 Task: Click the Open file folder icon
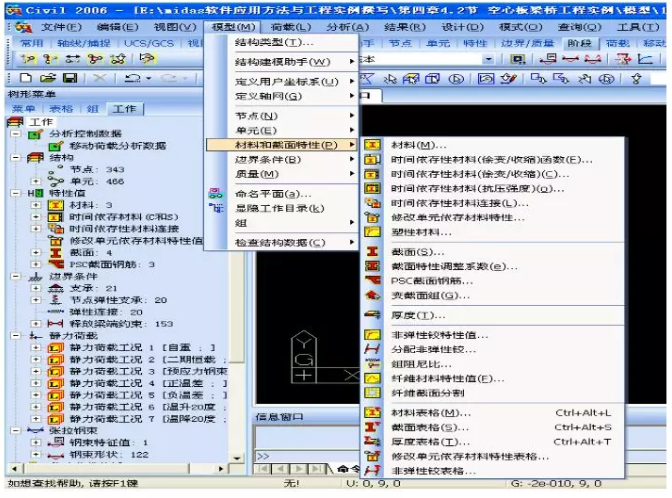coord(48,78)
